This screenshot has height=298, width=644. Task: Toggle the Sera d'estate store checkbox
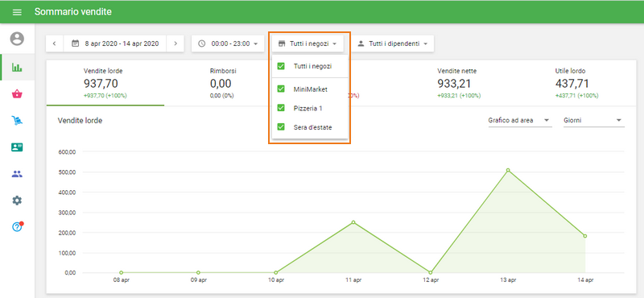coord(281,127)
